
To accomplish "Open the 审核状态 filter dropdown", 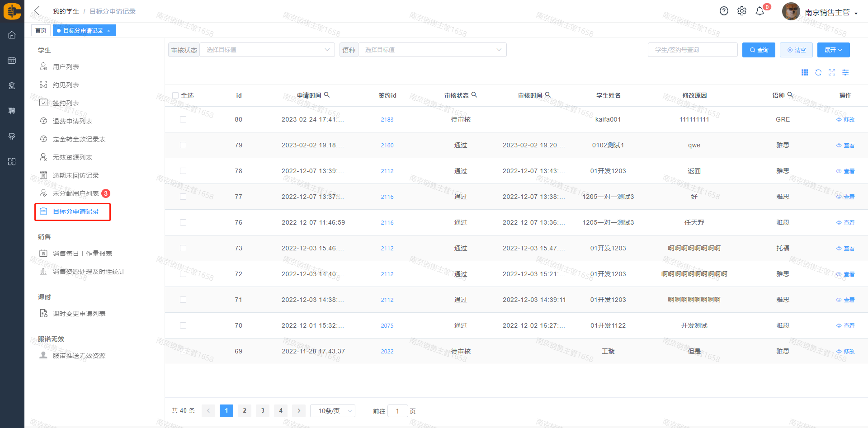I will coord(267,50).
